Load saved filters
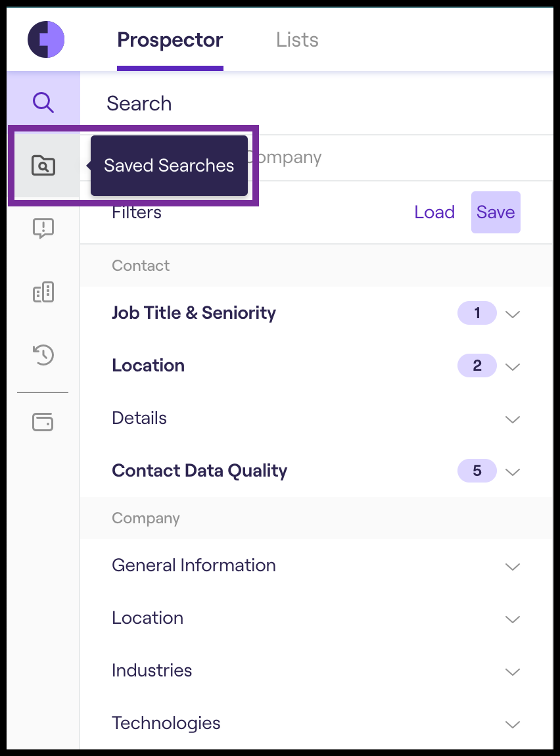Screen dimensions: 560x756 tap(434, 212)
